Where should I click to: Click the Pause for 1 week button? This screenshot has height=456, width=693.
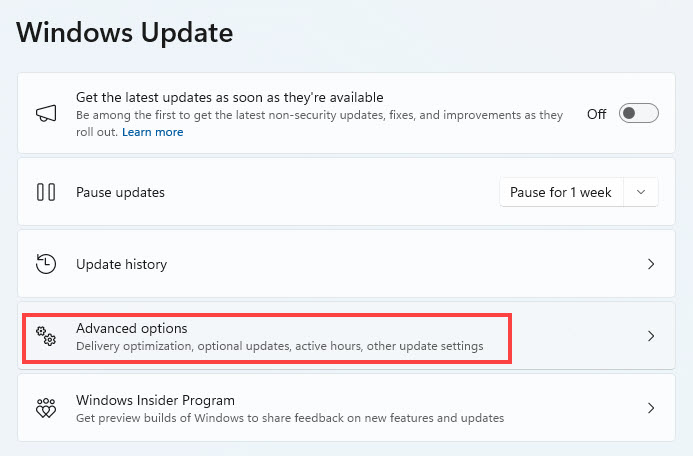tap(561, 192)
